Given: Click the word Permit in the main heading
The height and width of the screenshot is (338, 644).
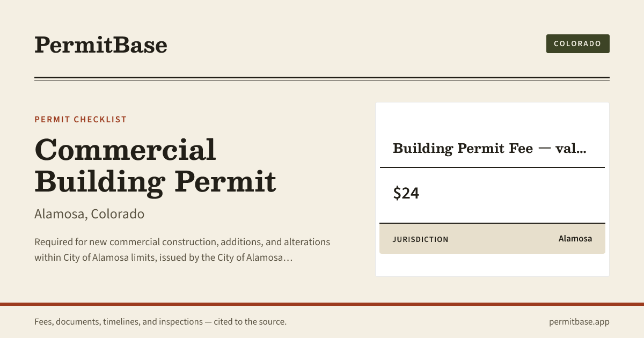Looking at the screenshot, I should tap(225, 182).
